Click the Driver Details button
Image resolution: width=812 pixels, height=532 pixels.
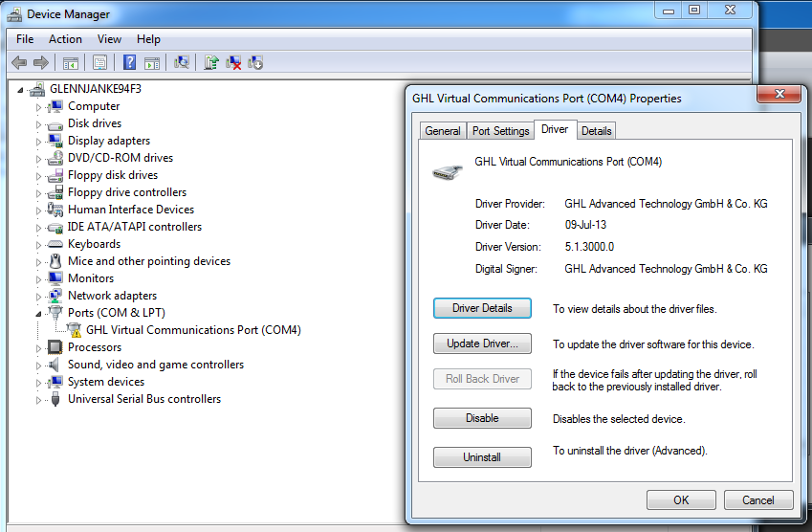click(482, 308)
